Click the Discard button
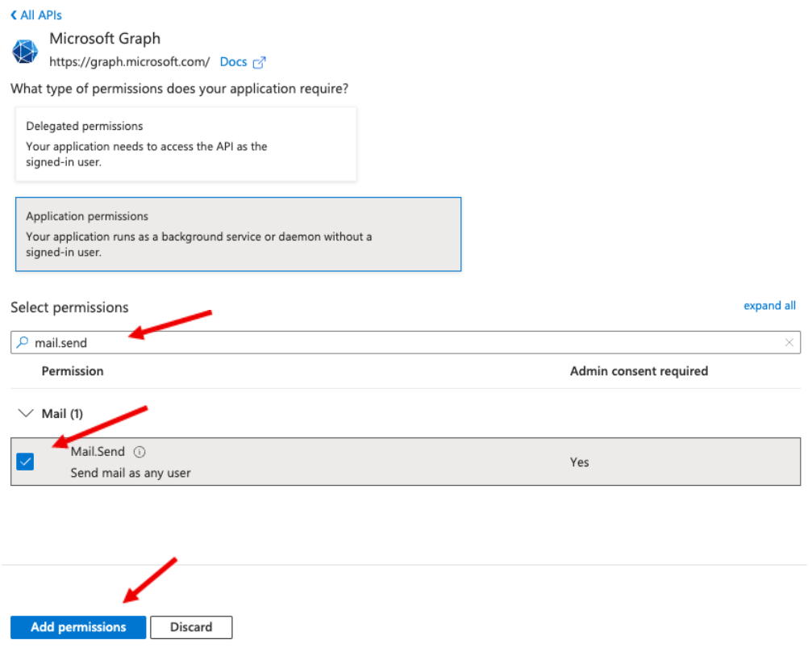This screenshot has width=812, height=648. (191, 627)
